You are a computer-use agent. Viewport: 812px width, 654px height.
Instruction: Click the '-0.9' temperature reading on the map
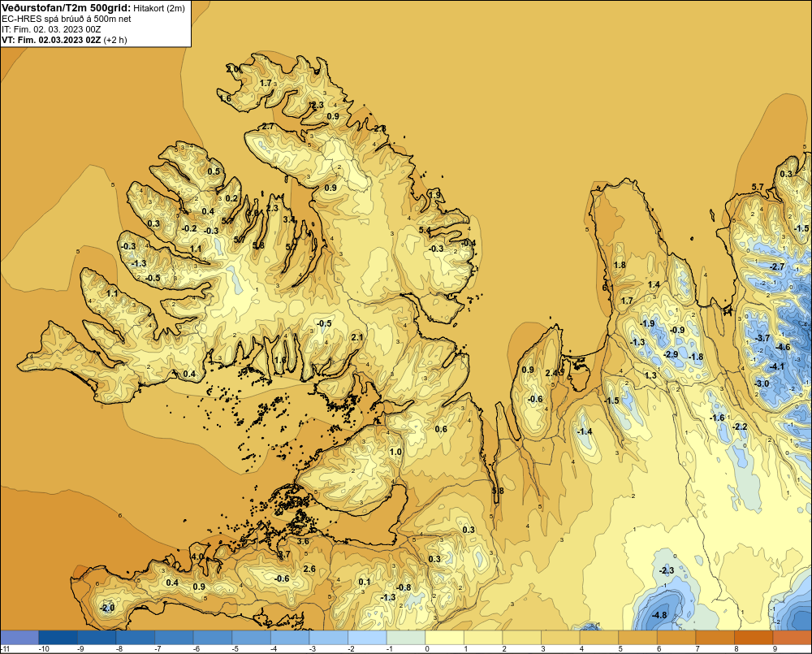(677, 330)
